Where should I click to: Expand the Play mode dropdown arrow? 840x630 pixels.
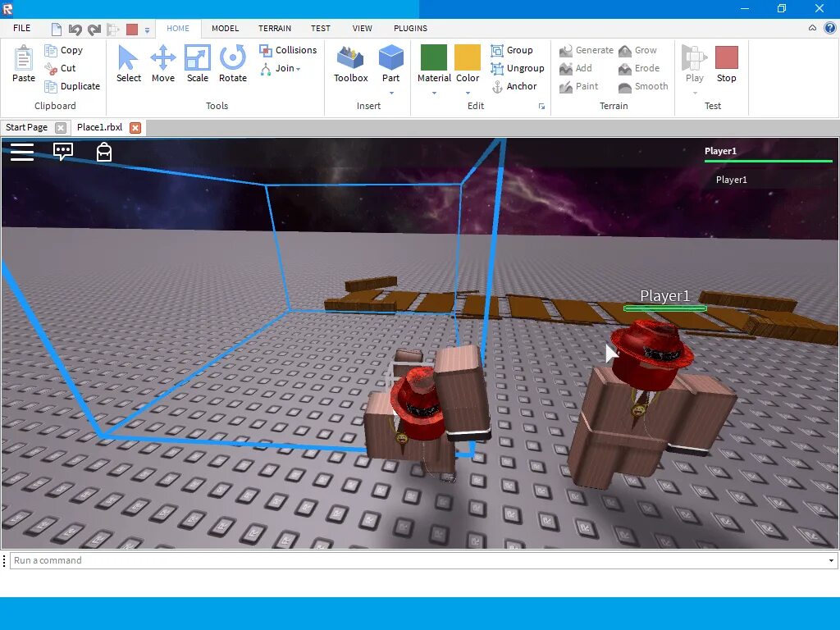695,94
